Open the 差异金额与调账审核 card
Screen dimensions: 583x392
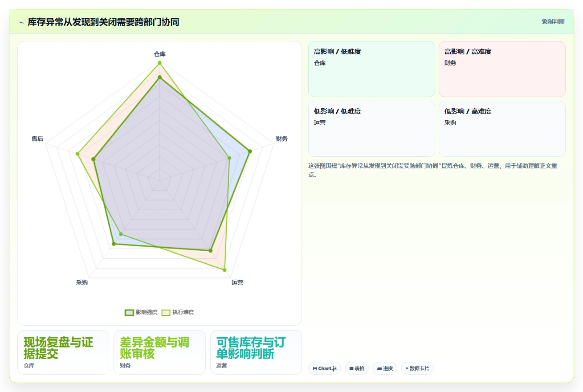159,352
